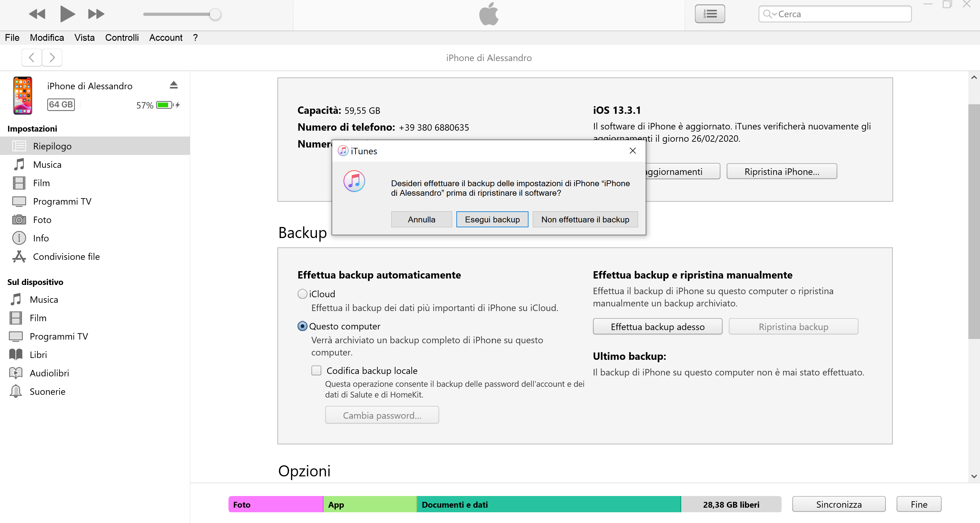Select Musica icon under Impostazioni
This screenshot has width=980, height=523.
19,165
